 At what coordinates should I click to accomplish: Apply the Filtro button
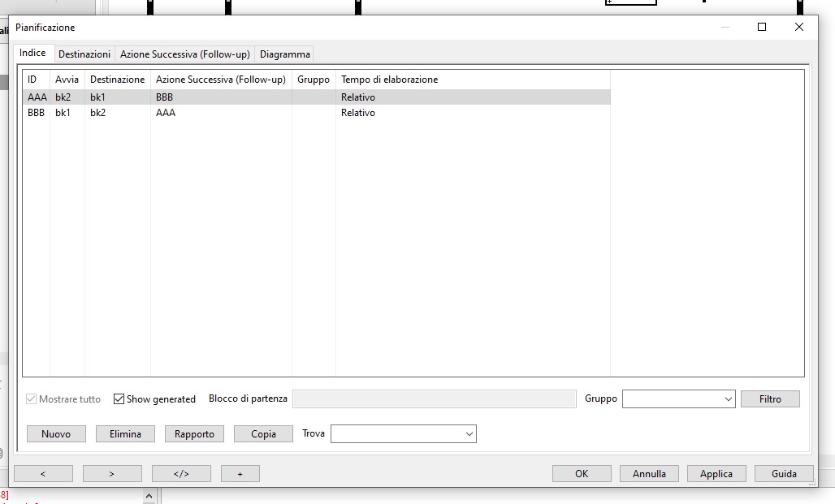point(769,399)
